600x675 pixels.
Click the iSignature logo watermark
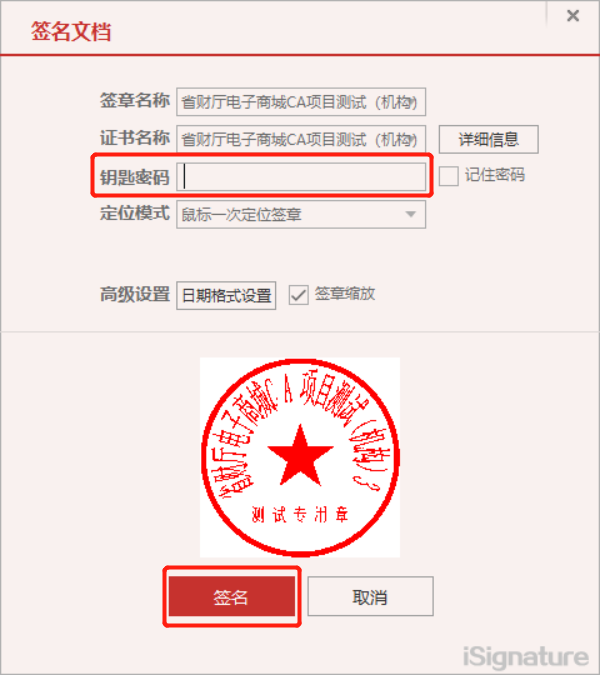(526, 657)
